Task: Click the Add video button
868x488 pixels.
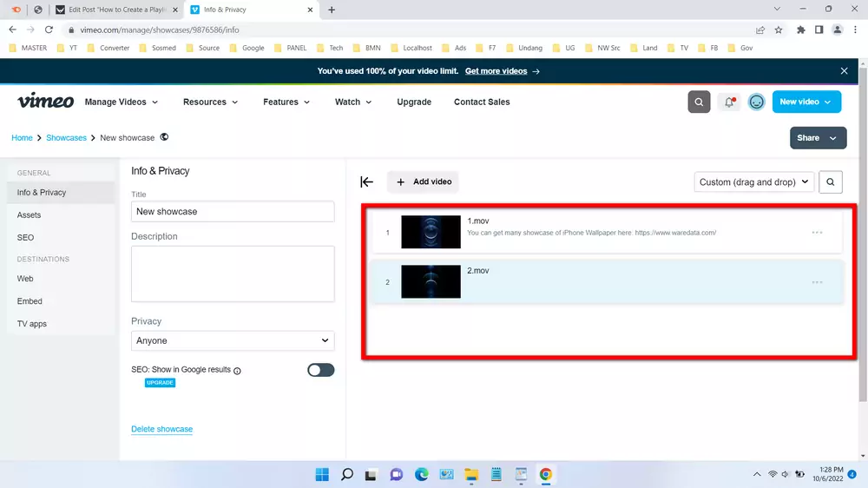Action: pyautogui.click(x=424, y=181)
